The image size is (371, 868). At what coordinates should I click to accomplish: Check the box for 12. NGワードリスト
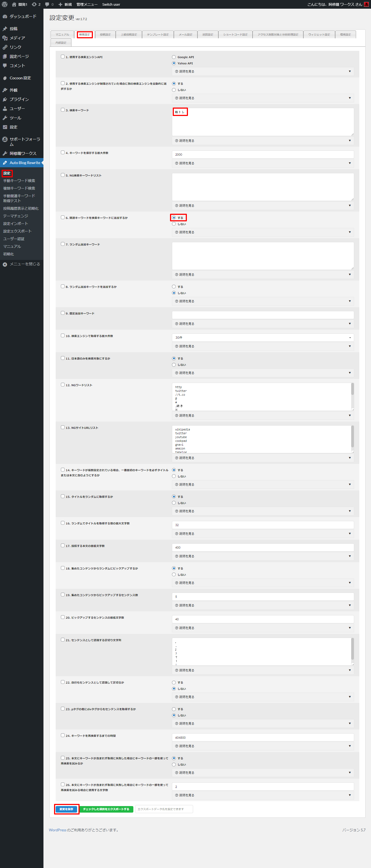[x=63, y=385]
